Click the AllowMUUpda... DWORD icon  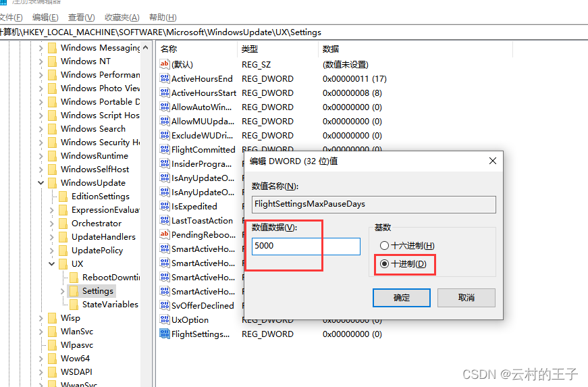(x=165, y=121)
